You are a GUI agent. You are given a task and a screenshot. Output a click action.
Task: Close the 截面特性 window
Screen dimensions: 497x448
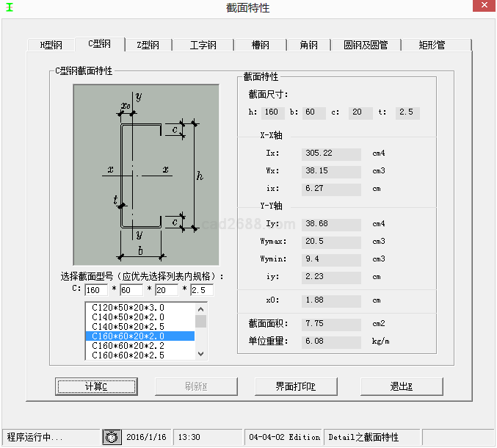pos(481,8)
